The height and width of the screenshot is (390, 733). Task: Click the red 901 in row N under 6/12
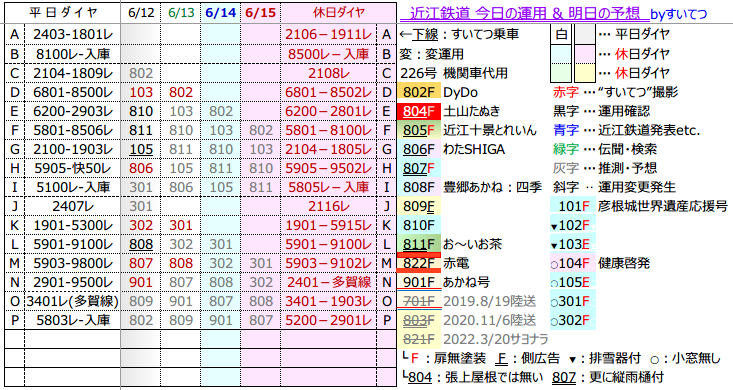click(x=141, y=282)
